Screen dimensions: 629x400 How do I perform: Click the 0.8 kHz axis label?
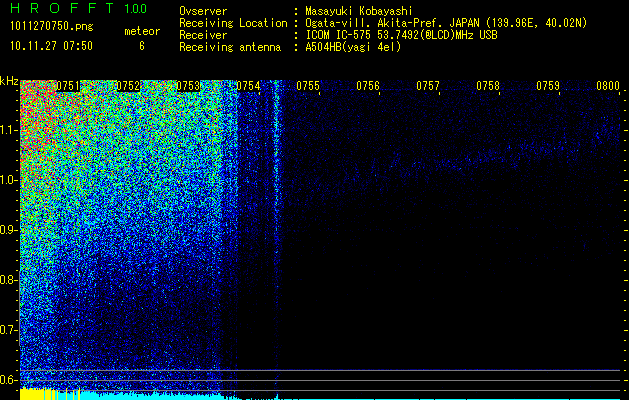click(9, 280)
